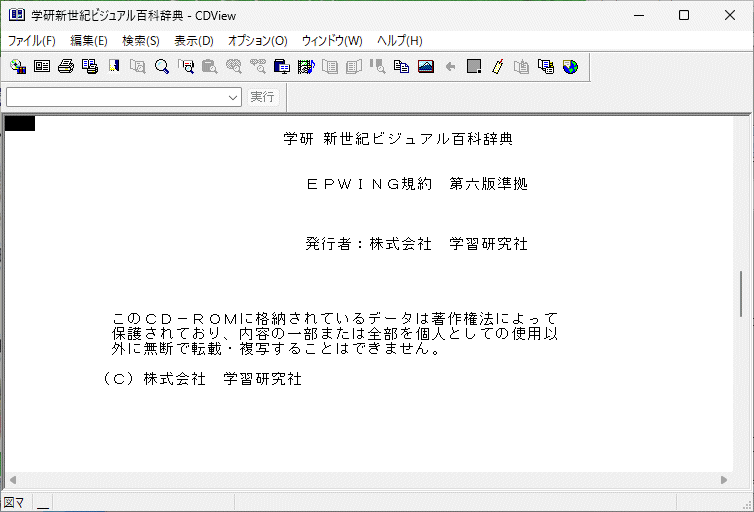Click the 図マ status bar indicator
The width and height of the screenshot is (754, 512).
[14, 503]
